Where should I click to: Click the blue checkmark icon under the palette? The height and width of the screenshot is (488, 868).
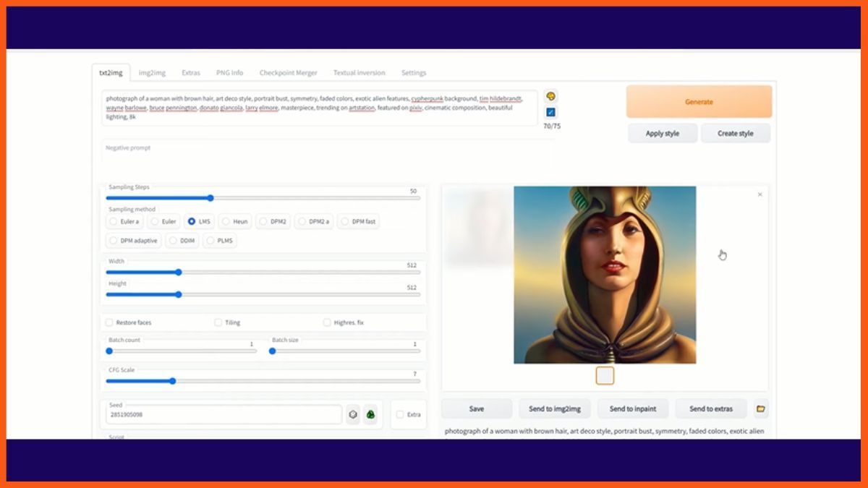[550, 112]
